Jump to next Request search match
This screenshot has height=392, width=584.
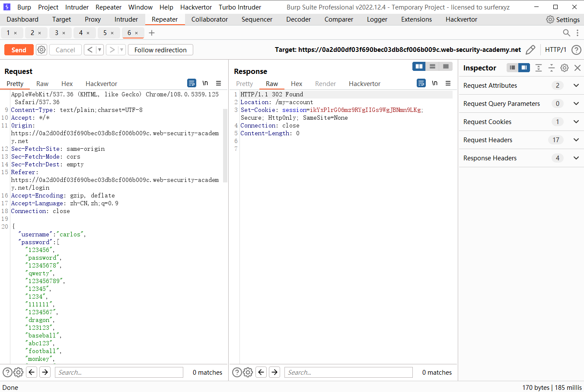coord(45,372)
